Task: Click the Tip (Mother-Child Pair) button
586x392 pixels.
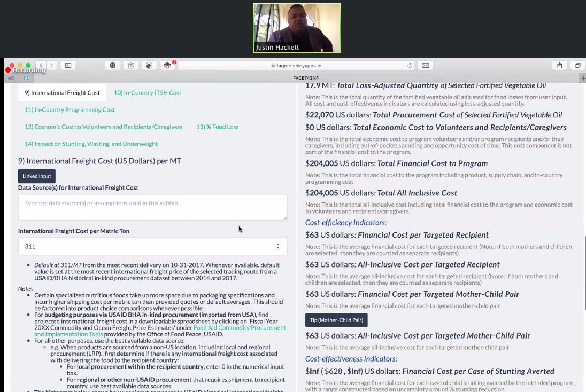Action: coord(336,320)
